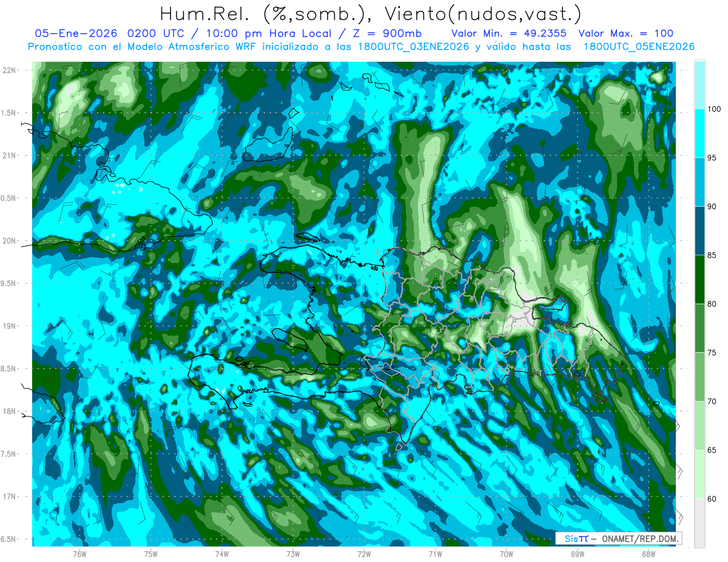This screenshot has width=728, height=562.
Task: Click the latitude label "19N"
Action: [9, 326]
